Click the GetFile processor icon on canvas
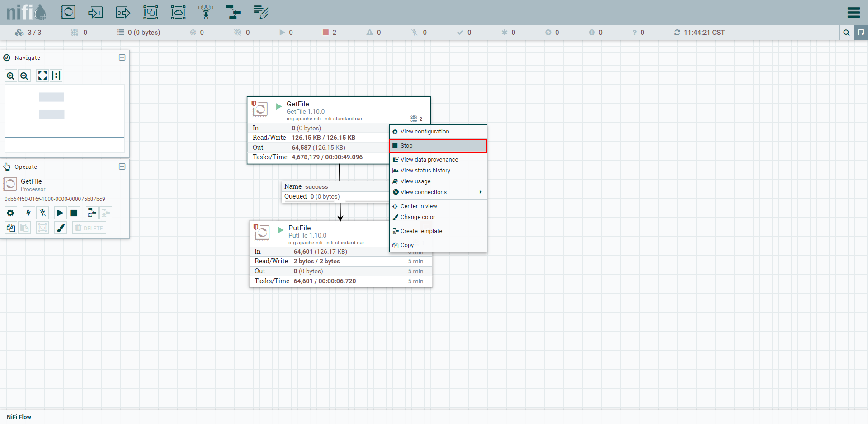This screenshot has width=868, height=424. coord(260,109)
